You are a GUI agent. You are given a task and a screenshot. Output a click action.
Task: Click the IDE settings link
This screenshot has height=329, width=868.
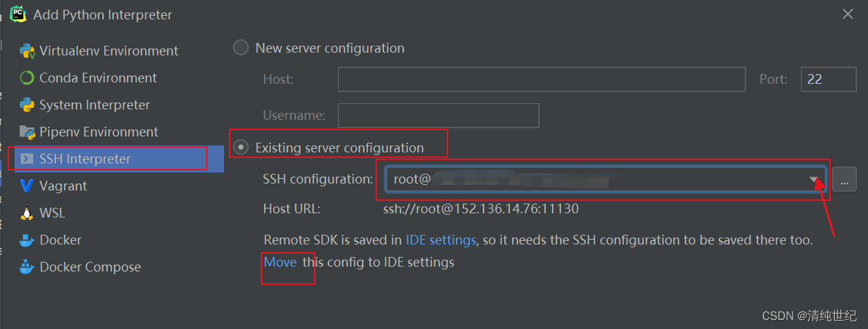(441, 240)
